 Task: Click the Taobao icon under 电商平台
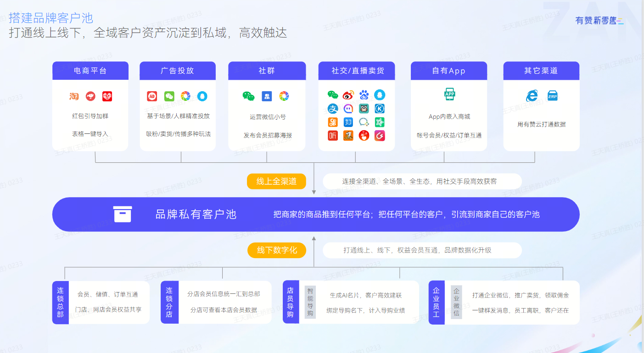pyautogui.click(x=74, y=96)
